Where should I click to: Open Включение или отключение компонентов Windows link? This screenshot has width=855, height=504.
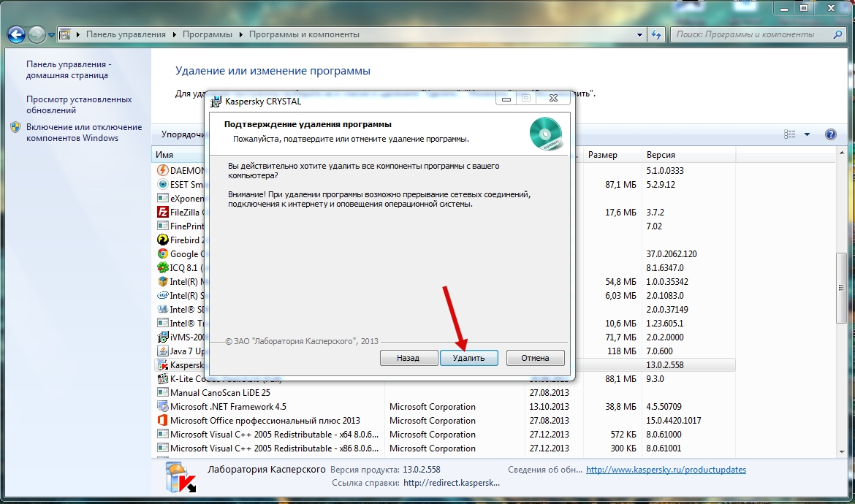tap(84, 132)
